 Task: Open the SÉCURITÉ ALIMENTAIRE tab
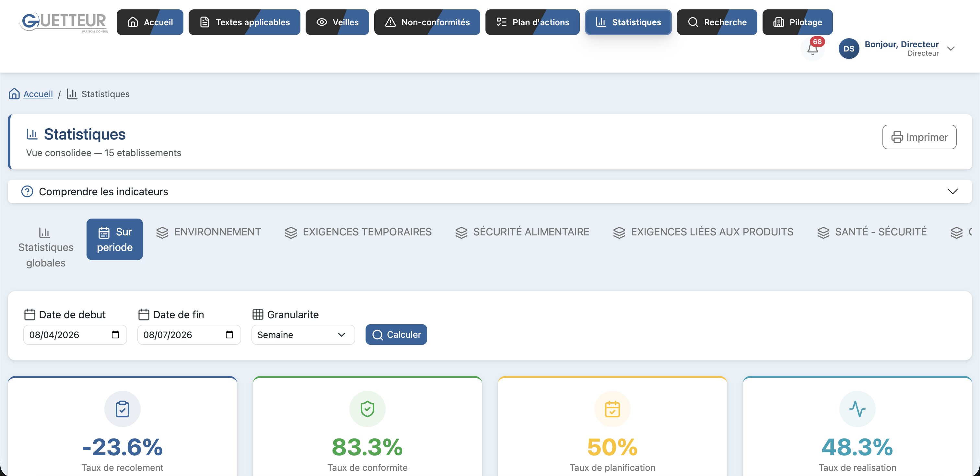tap(522, 232)
